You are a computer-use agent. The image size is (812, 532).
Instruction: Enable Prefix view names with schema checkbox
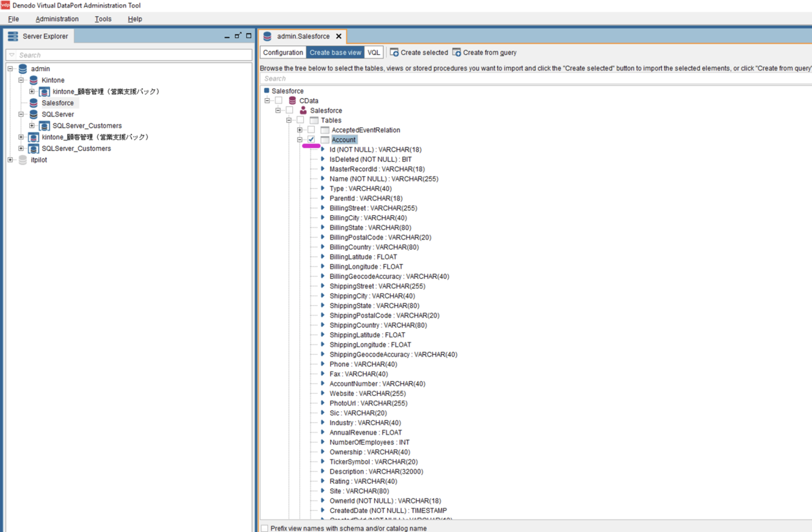[x=265, y=528]
